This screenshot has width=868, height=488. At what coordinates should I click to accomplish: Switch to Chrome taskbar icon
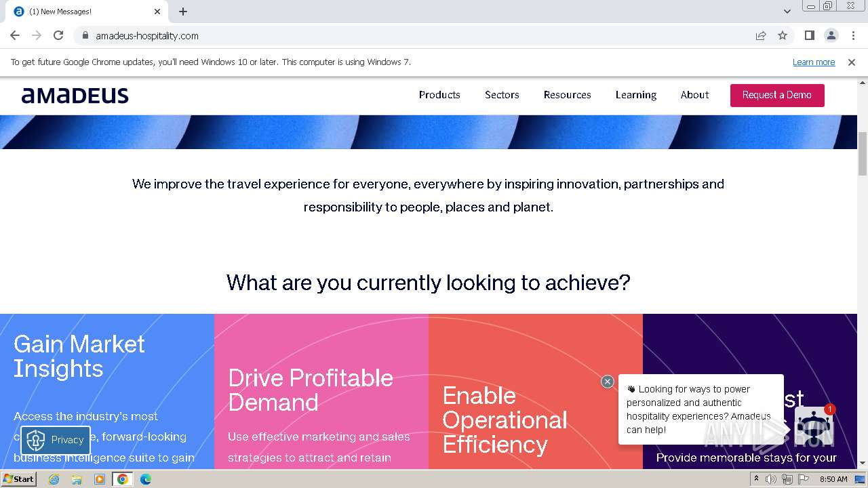point(122,479)
